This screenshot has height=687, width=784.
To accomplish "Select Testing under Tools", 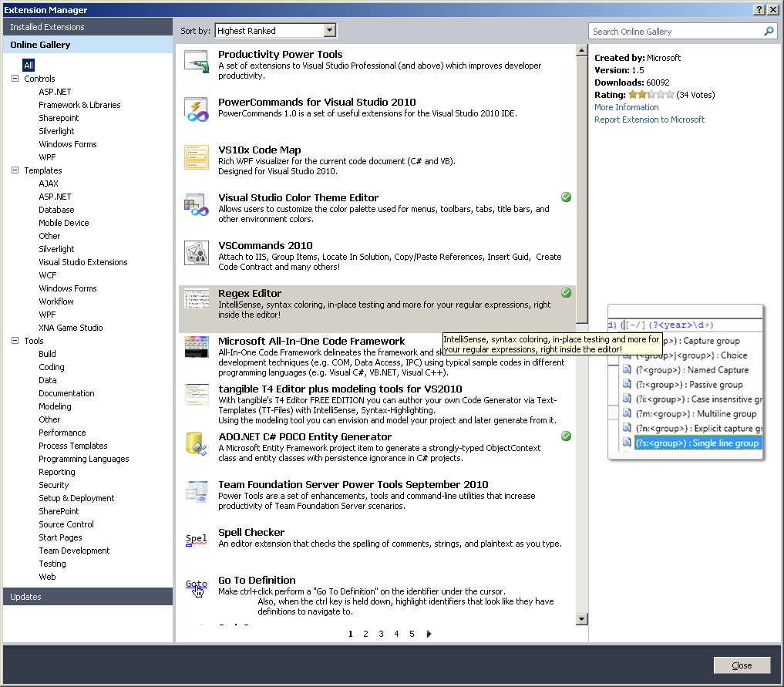I will tap(52, 564).
